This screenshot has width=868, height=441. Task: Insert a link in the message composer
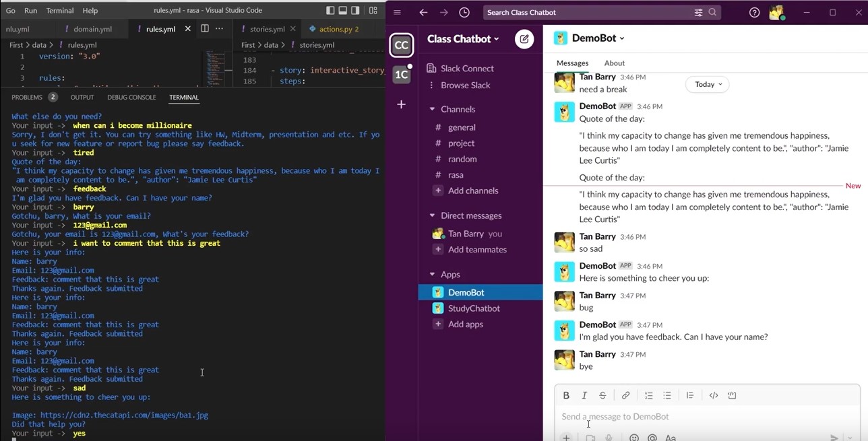tap(625, 395)
